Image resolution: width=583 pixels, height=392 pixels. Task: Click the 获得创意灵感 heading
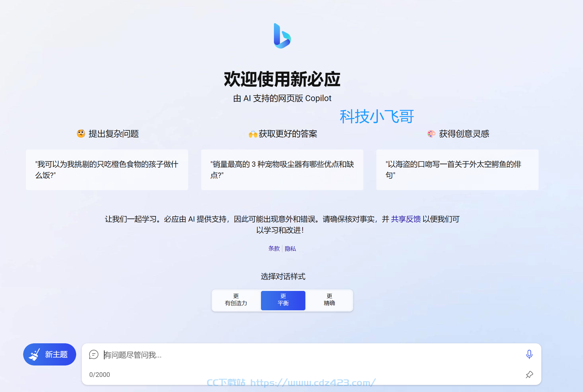click(464, 134)
